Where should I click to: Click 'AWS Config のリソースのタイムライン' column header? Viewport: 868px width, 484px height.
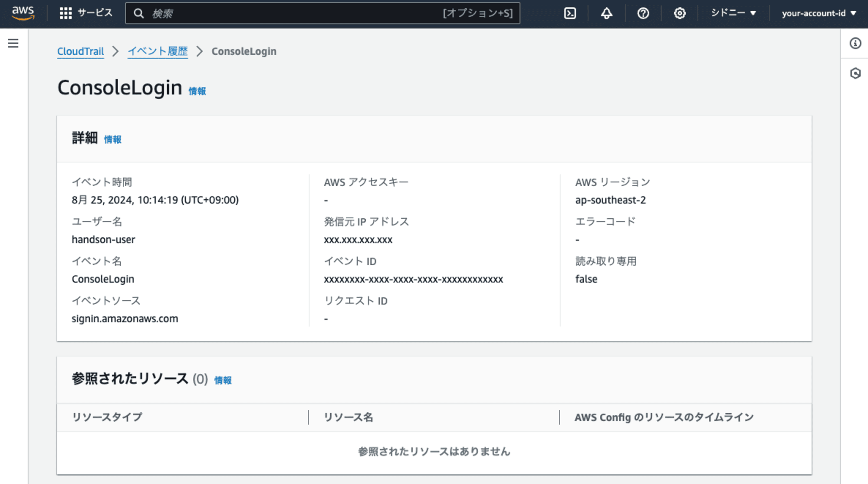click(x=664, y=417)
